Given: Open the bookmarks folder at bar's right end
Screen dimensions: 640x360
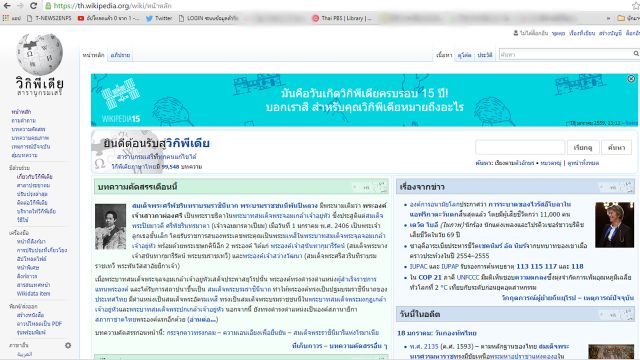Looking at the screenshot, I should tap(628, 18).
